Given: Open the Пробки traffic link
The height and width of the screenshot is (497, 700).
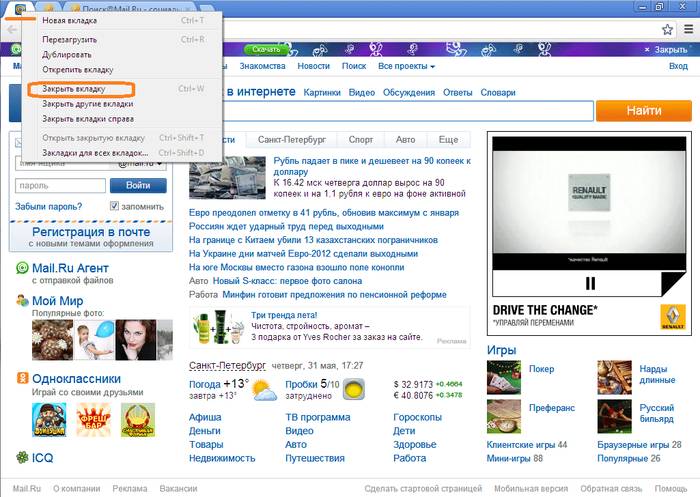Looking at the screenshot, I should (x=301, y=384).
